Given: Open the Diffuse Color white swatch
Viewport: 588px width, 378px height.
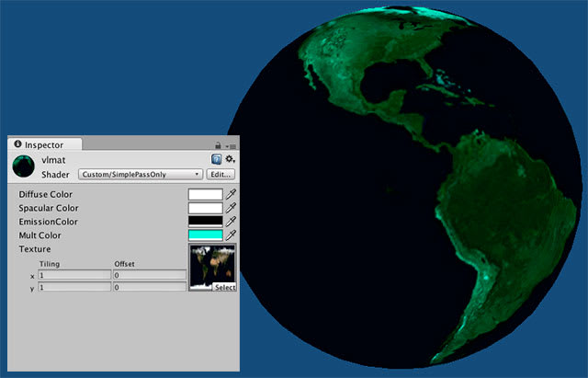Looking at the screenshot, I should 205,195.
